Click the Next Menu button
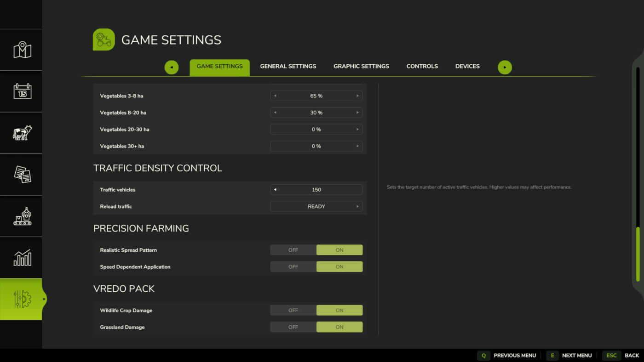 click(569, 355)
